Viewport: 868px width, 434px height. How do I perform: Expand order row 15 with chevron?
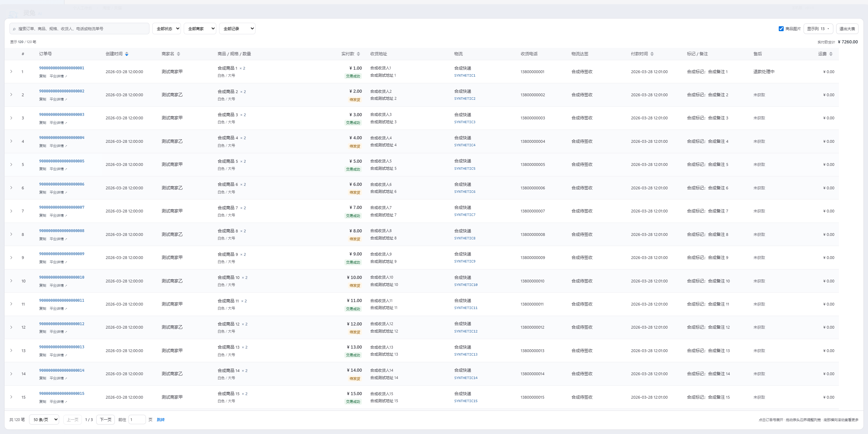[11, 397]
